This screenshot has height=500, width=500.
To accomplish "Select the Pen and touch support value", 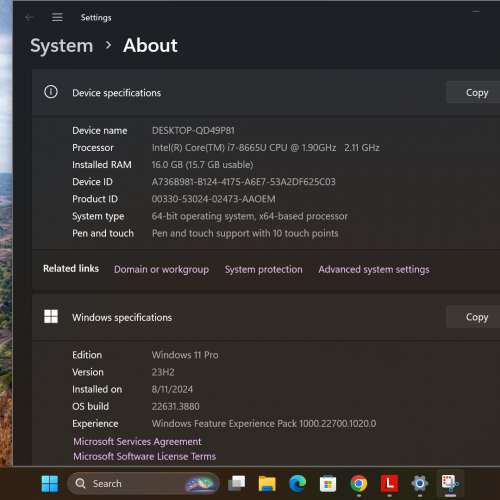I will pos(245,233).
